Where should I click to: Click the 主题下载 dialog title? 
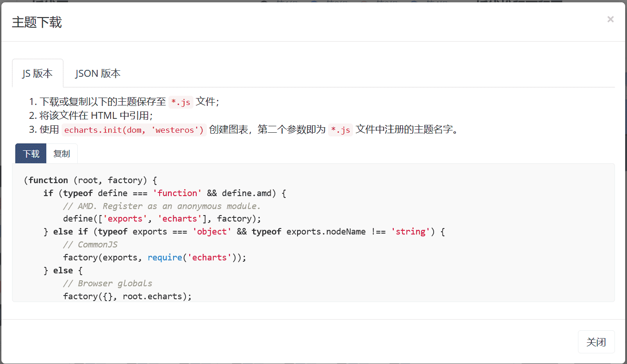point(37,22)
